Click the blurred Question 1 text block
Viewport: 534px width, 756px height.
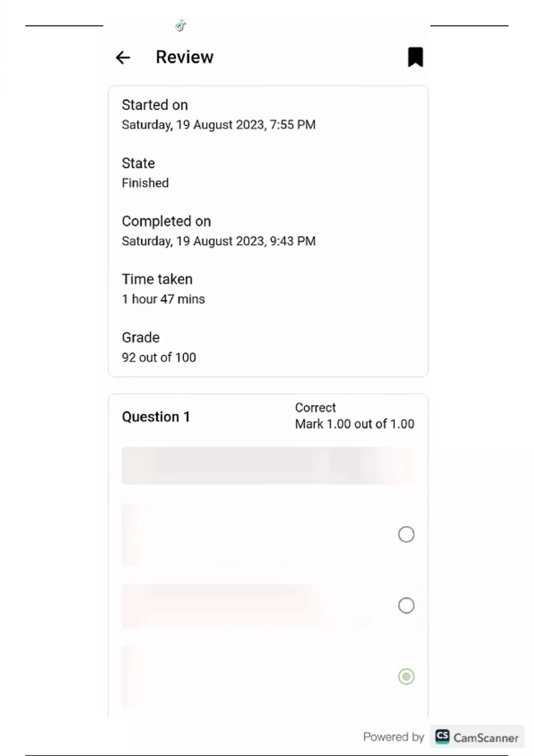[268, 466]
